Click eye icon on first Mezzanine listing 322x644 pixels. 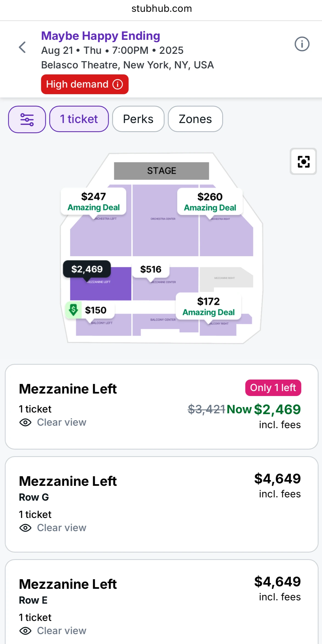point(26,422)
